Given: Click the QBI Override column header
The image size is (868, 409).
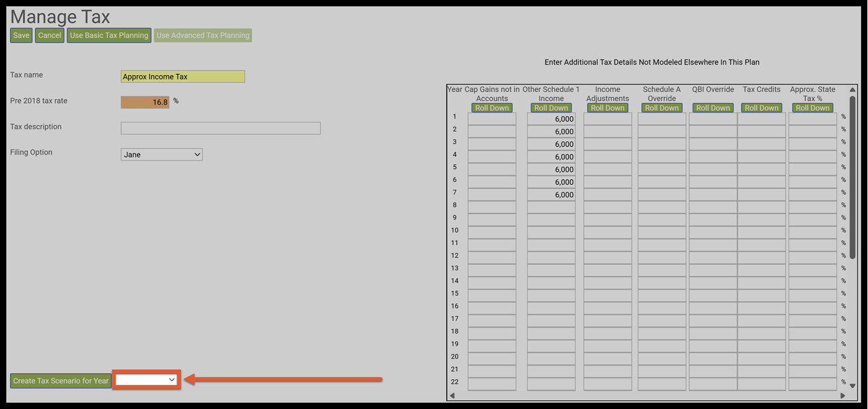Looking at the screenshot, I should coord(713,89).
